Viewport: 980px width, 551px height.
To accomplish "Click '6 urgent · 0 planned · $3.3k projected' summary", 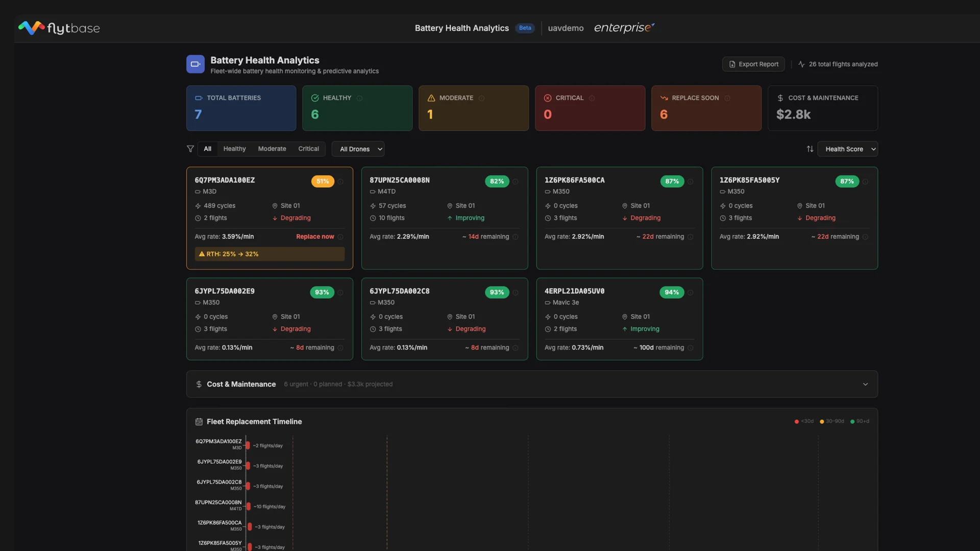I will pos(338,384).
